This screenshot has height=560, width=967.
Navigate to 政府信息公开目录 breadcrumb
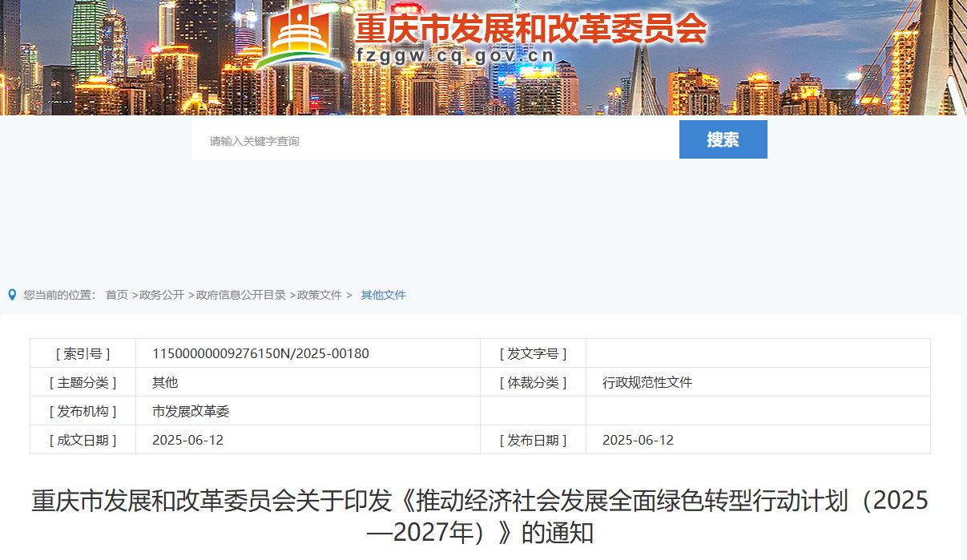tap(241, 295)
